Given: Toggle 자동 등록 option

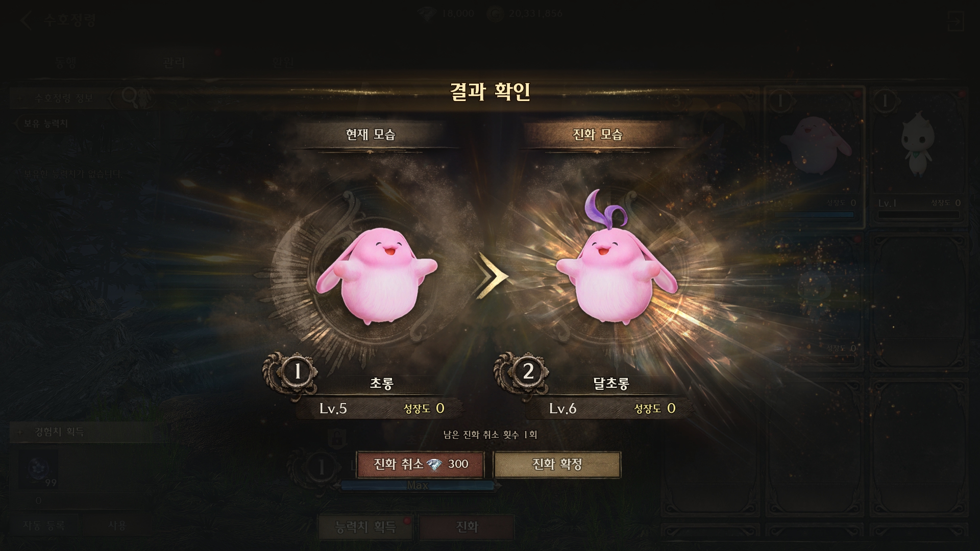Looking at the screenshot, I should point(44,525).
